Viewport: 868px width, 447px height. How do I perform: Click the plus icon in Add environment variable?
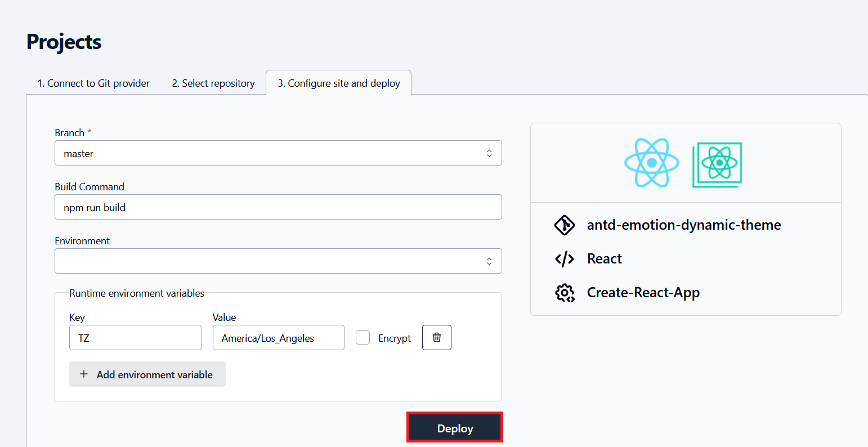[x=84, y=374]
